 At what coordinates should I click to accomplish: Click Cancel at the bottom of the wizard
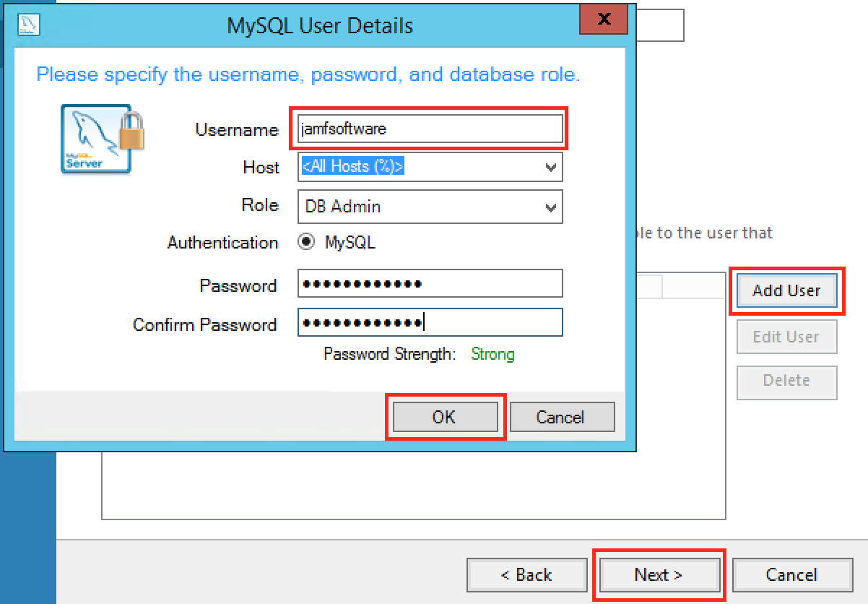(792, 574)
